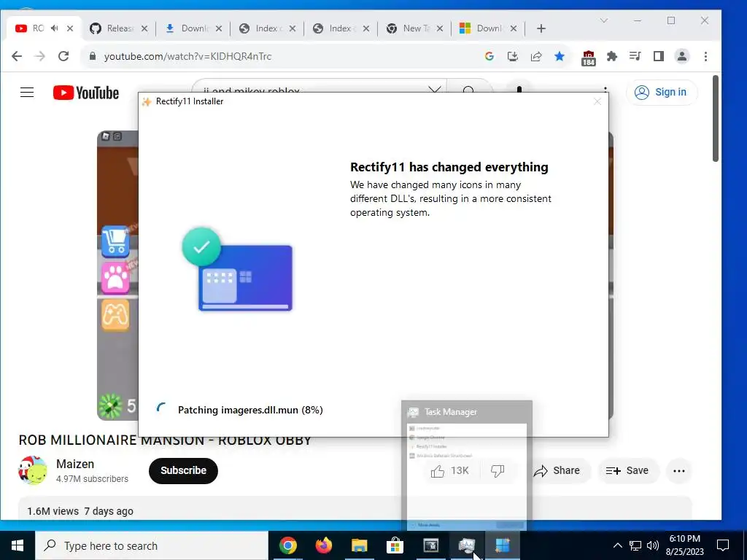Close the New Tab tab
Screen dimensions: 747x560
pos(440,28)
